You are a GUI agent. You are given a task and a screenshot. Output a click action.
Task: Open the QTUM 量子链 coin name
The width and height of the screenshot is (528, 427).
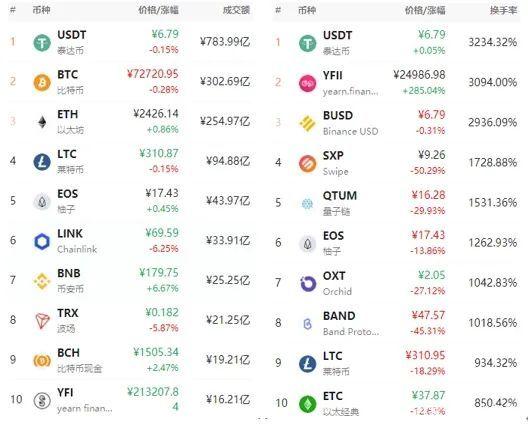click(340, 203)
